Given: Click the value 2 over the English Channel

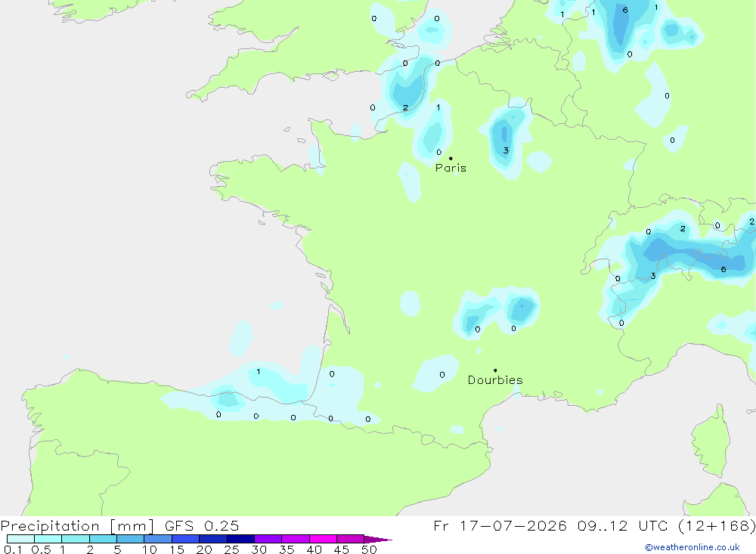Looking at the screenshot, I should coord(405,107).
